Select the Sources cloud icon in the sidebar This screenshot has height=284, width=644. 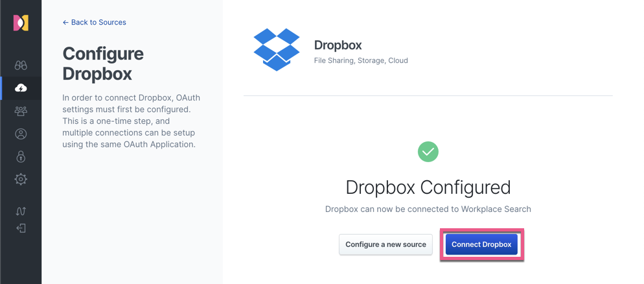coord(21,88)
